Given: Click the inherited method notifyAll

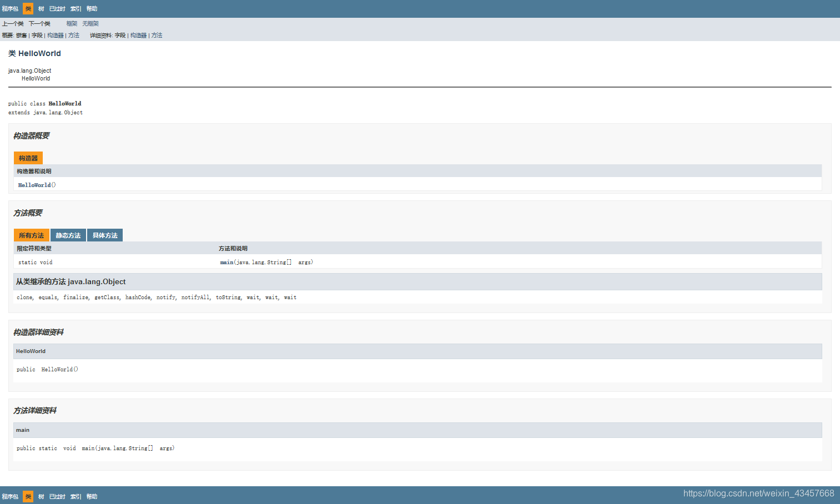Looking at the screenshot, I should pos(195,298).
